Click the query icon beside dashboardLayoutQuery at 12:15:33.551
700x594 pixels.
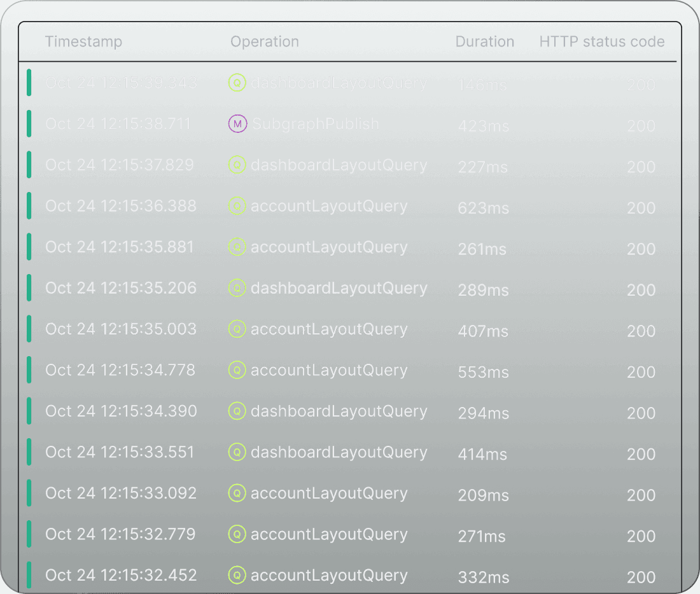(x=237, y=452)
